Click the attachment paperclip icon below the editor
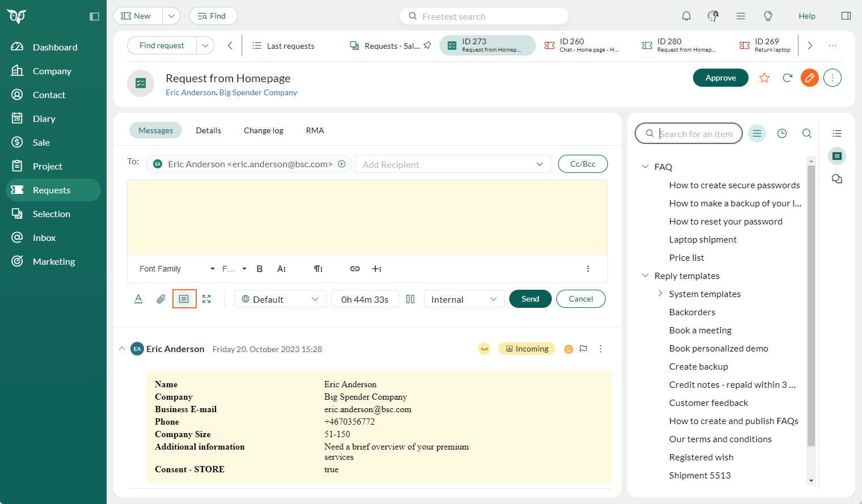This screenshot has height=504, width=862. coord(160,299)
